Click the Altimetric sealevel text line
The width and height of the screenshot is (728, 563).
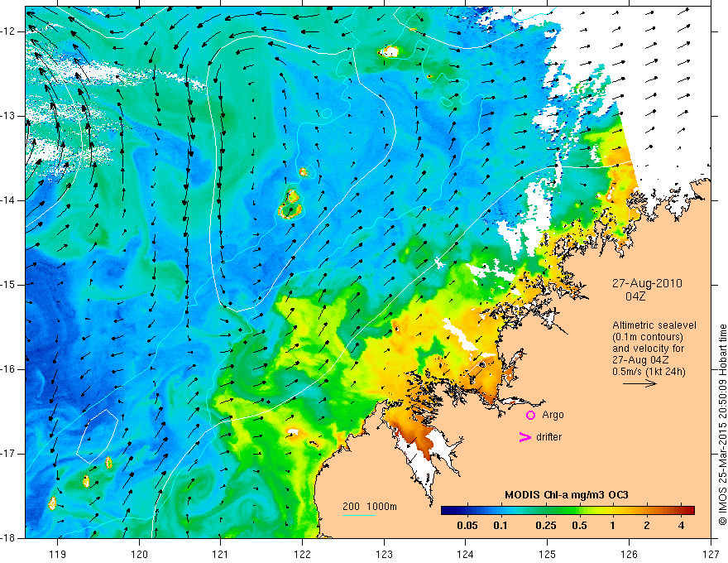point(654,325)
